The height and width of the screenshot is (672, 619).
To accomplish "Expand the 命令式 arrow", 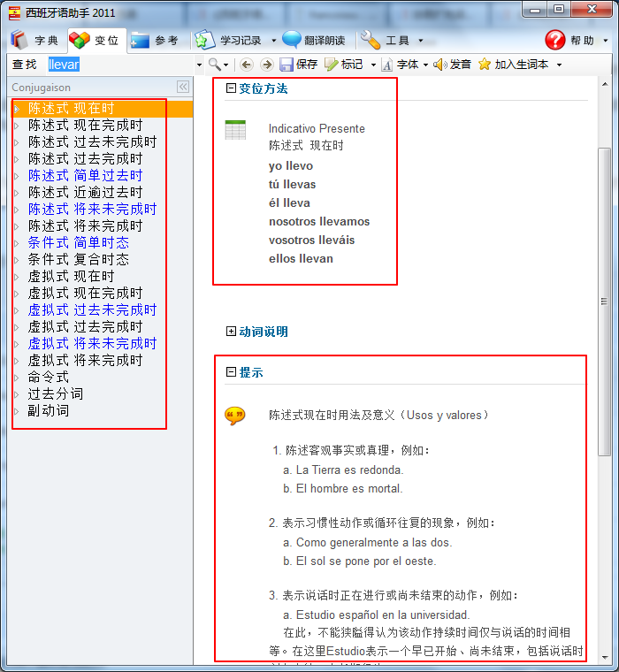I will pos(17,378).
